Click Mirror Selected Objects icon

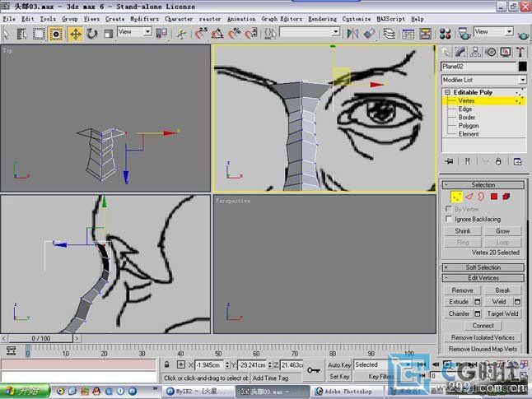tap(352, 34)
